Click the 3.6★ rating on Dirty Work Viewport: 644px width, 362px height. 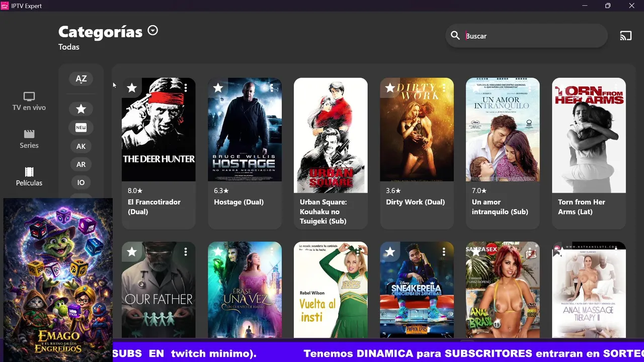coord(393,191)
